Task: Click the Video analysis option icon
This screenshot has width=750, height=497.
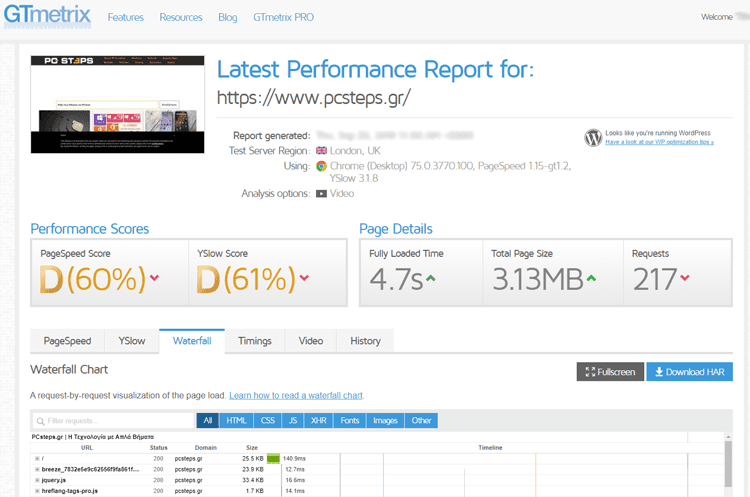Action: (x=321, y=194)
